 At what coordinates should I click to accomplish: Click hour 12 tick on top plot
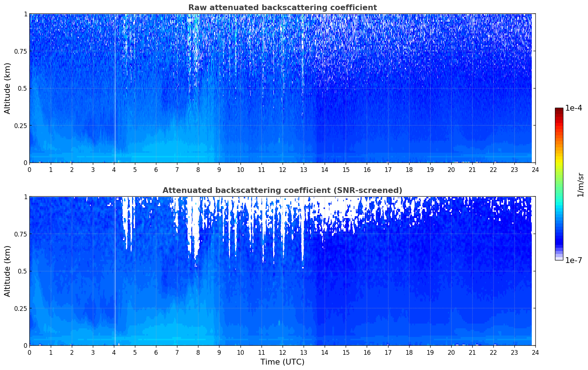(282, 169)
